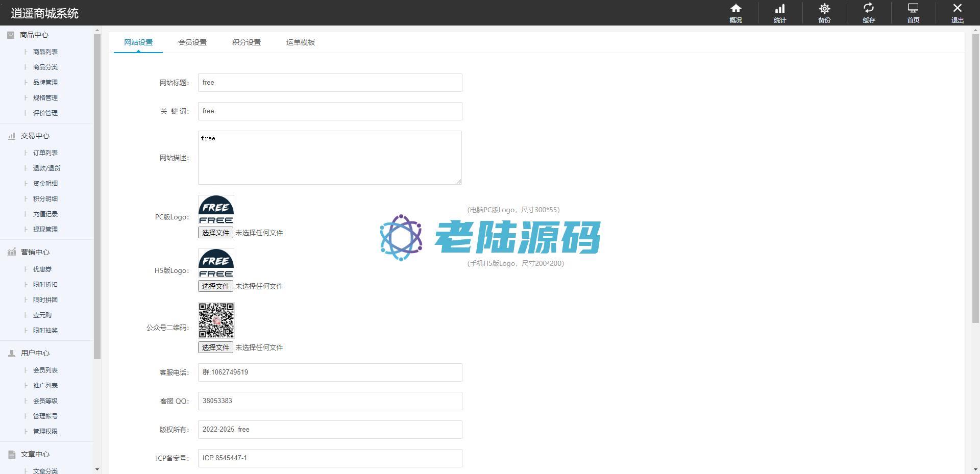This screenshot has width=980, height=474.
Task: Click the 备份 backup gear icon
Action: [824, 9]
